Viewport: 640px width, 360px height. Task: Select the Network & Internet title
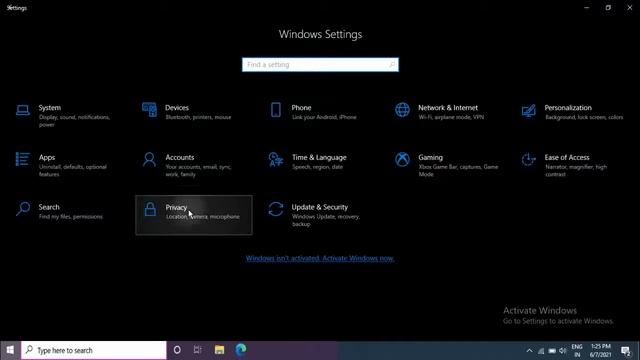[448, 108]
